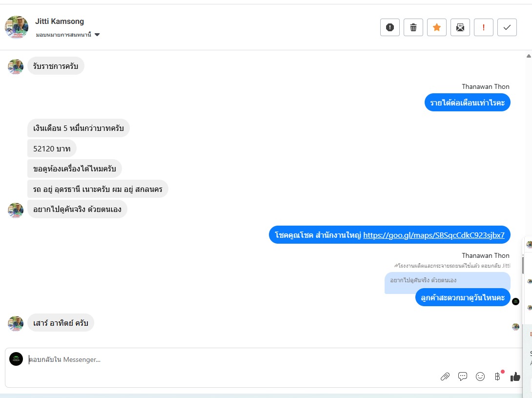This screenshot has width=532, height=398.
Task: Send a thumbs-up like
Action: coord(515,376)
